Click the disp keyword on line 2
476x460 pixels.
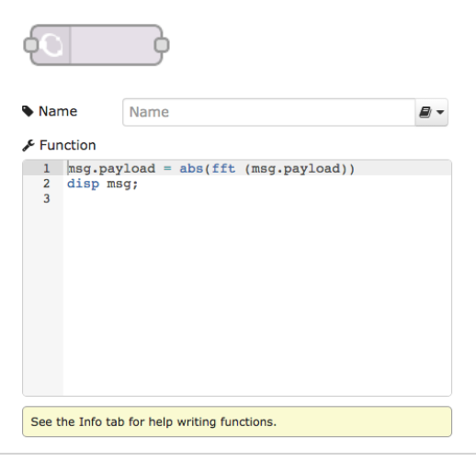click(x=83, y=184)
